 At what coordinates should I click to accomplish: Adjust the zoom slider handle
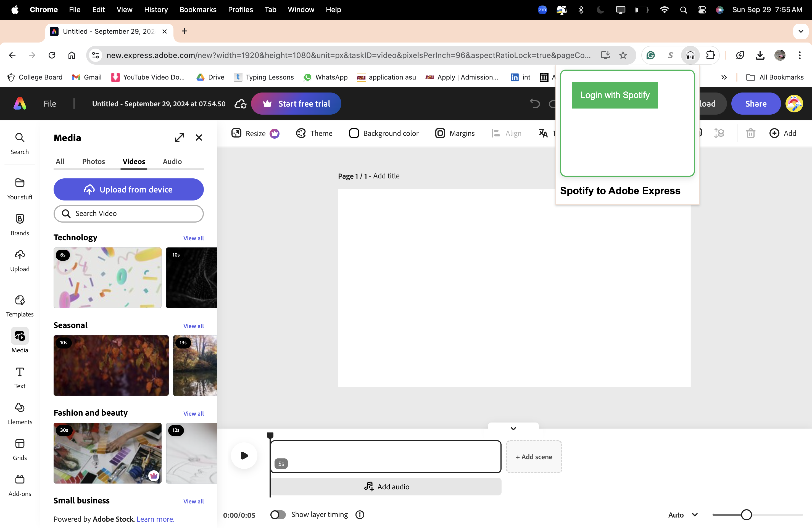747,515
